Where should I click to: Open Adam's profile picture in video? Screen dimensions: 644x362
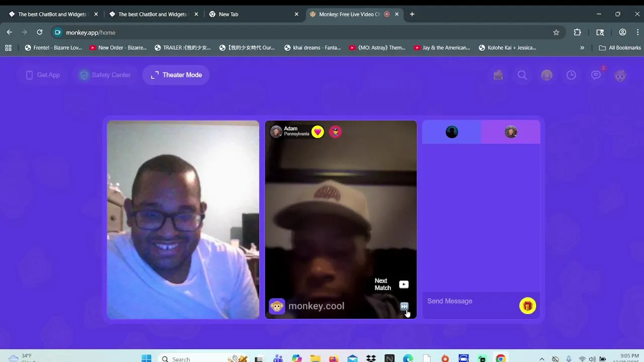(276, 132)
